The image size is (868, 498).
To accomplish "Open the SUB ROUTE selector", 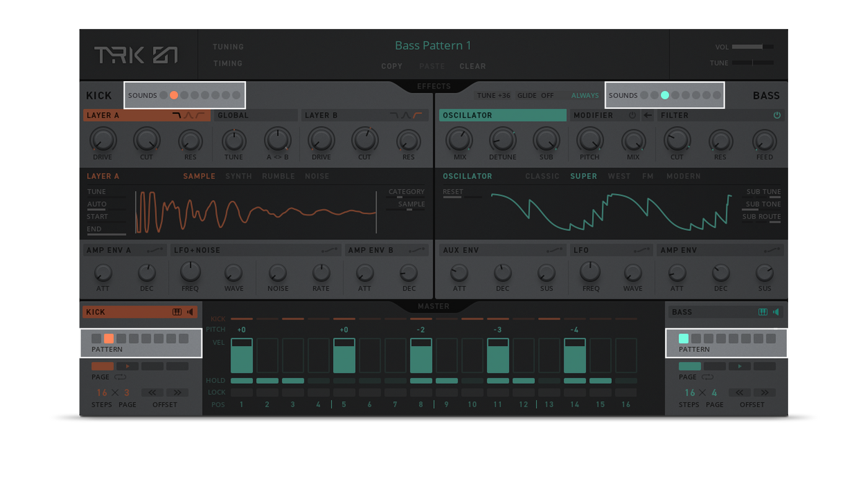I will coord(761,217).
